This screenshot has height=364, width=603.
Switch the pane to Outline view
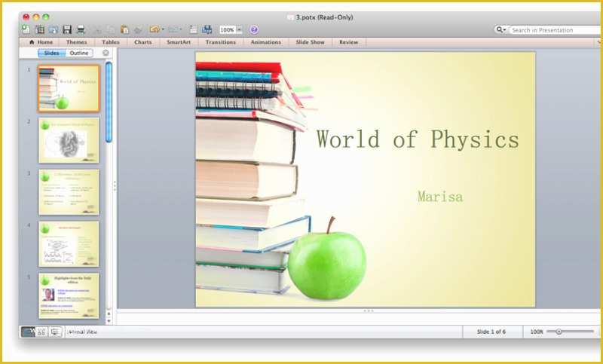click(x=79, y=53)
